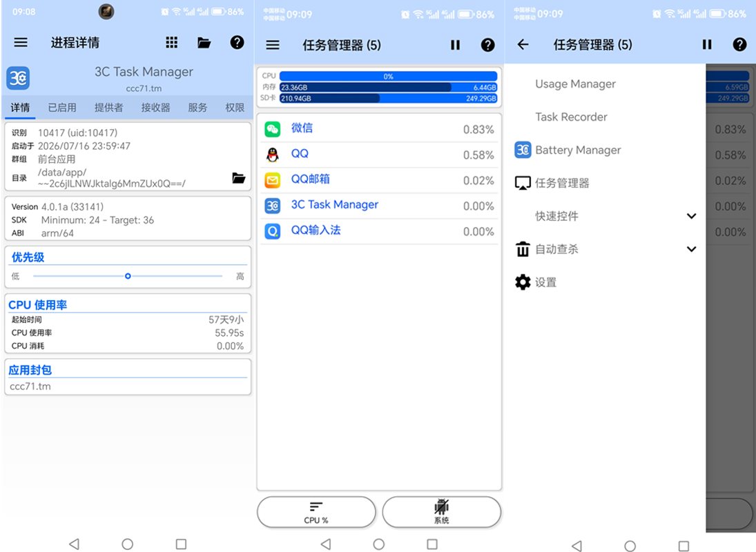Expand the 快速控件 chevron
This screenshot has width=756, height=552.
(x=691, y=216)
